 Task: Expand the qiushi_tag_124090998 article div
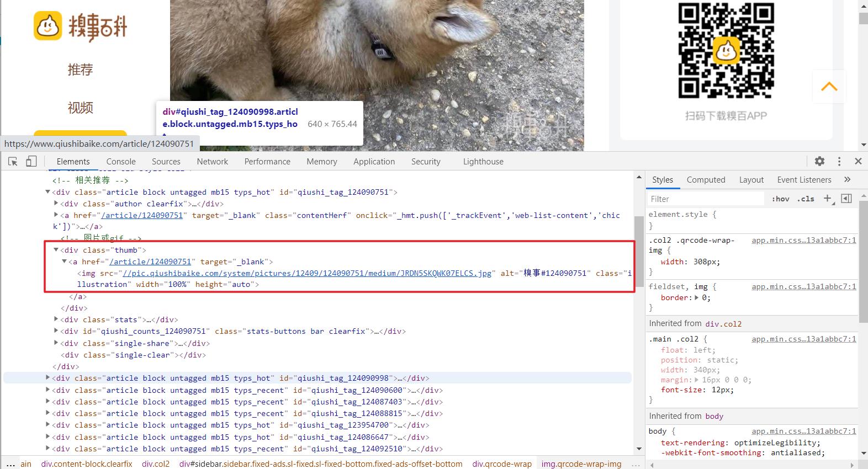pyautogui.click(x=47, y=378)
